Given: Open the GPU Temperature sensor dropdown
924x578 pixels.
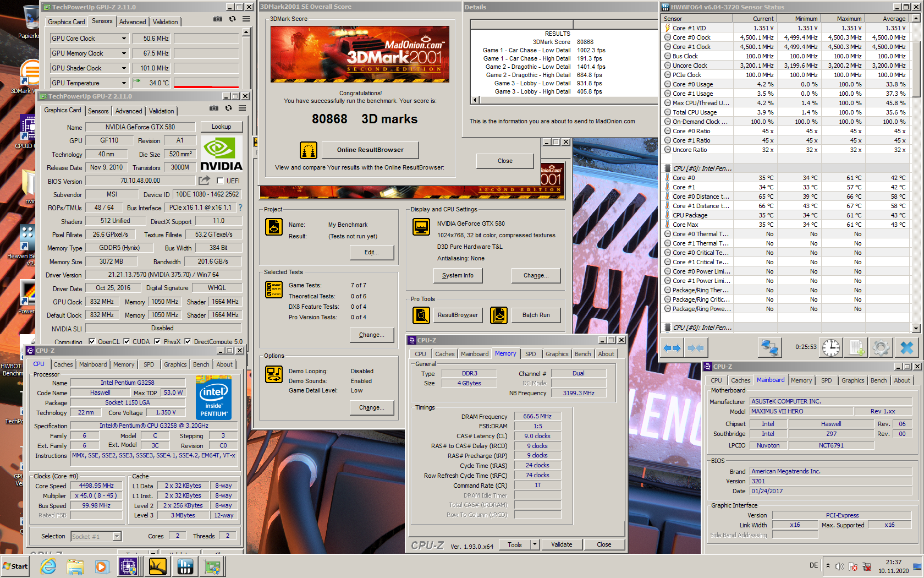Looking at the screenshot, I should pyautogui.click(x=124, y=83).
